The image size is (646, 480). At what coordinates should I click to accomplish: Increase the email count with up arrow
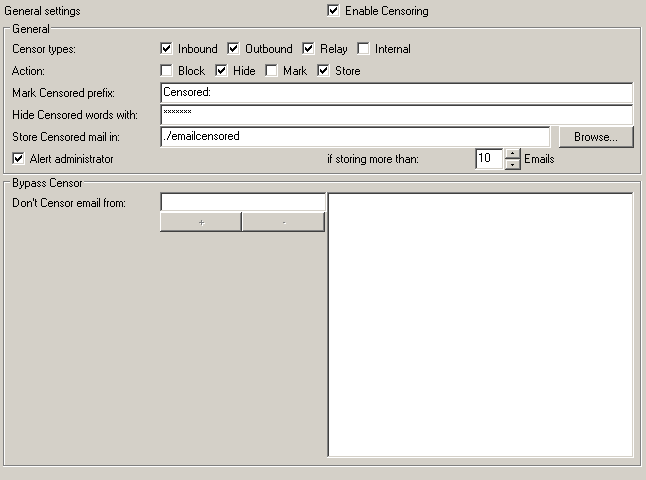point(513,154)
